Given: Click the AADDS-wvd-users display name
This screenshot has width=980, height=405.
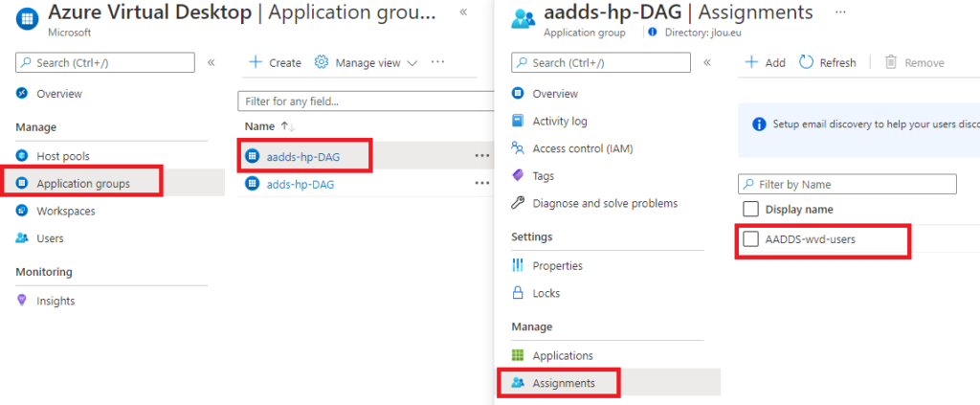Looking at the screenshot, I should coord(810,238).
